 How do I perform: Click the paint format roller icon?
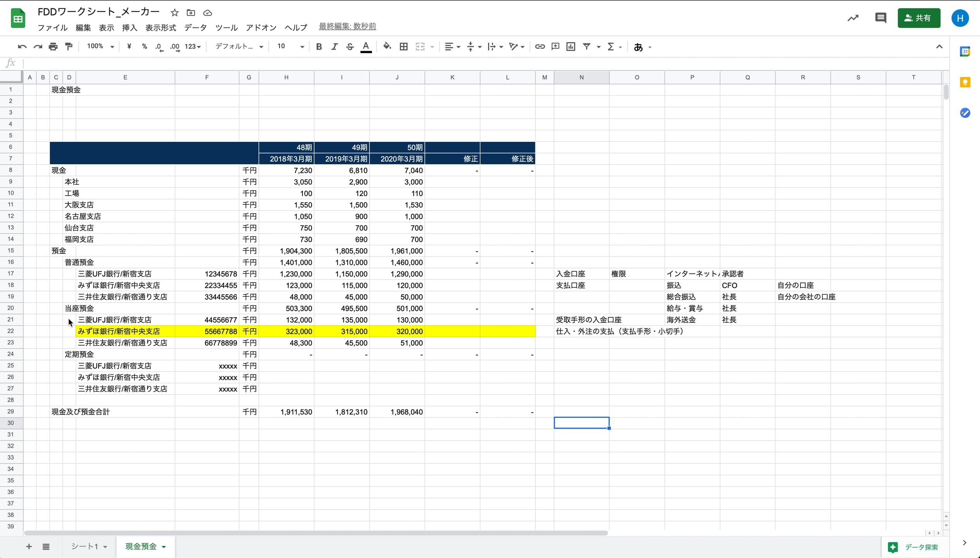(x=69, y=47)
